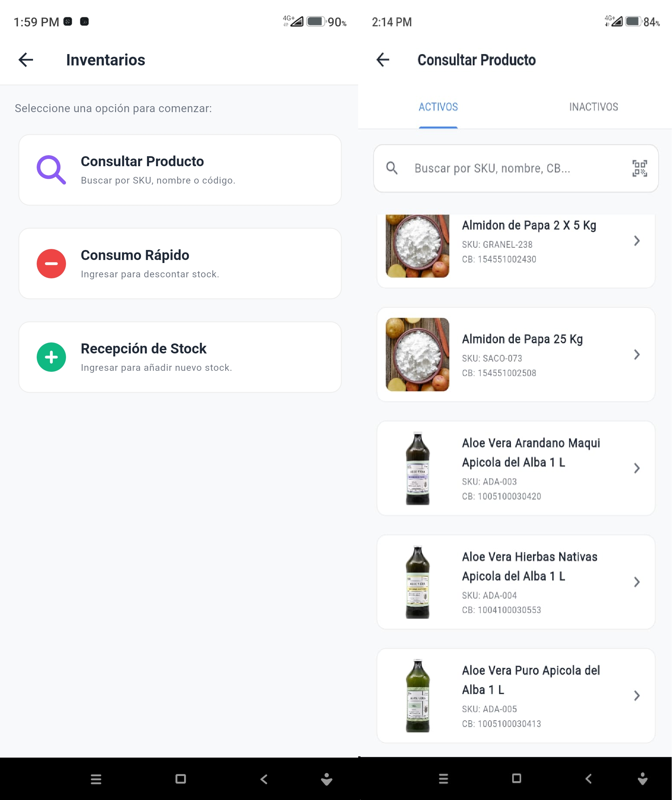
Task: Tap the red minus Consumo Rápido icon
Action: point(51,263)
